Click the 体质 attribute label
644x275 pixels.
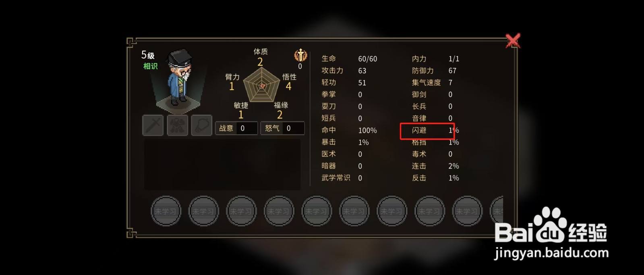coord(261,52)
